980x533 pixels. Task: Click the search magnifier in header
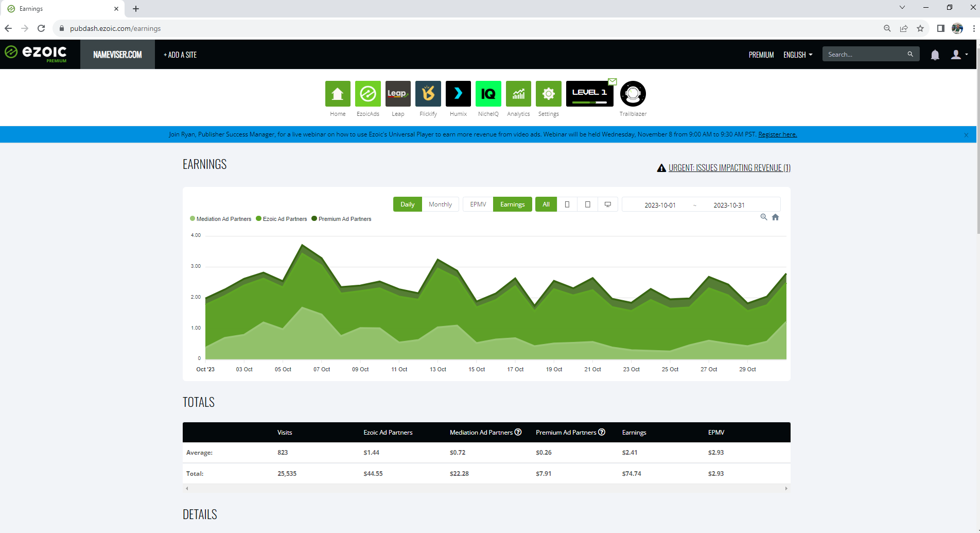910,54
